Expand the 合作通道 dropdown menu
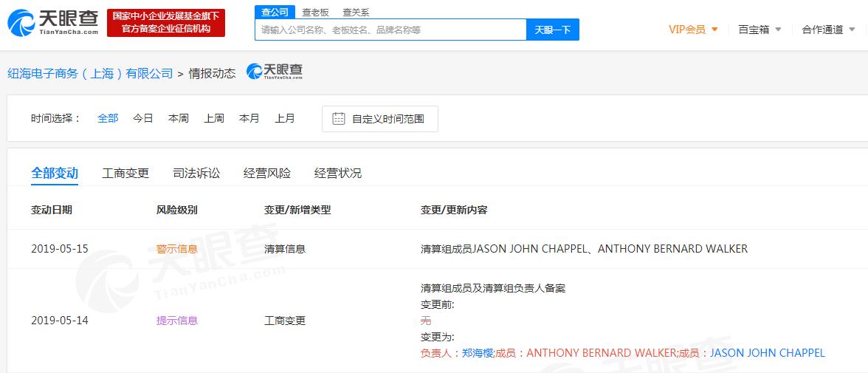The width and height of the screenshot is (868, 373). click(x=828, y=30)
